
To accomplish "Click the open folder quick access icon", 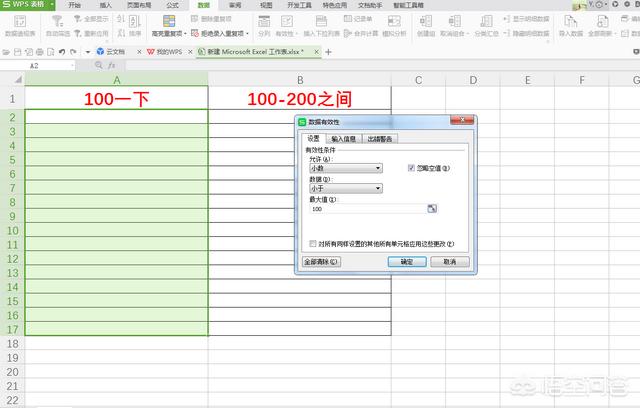I will click(x=6, y=52).
